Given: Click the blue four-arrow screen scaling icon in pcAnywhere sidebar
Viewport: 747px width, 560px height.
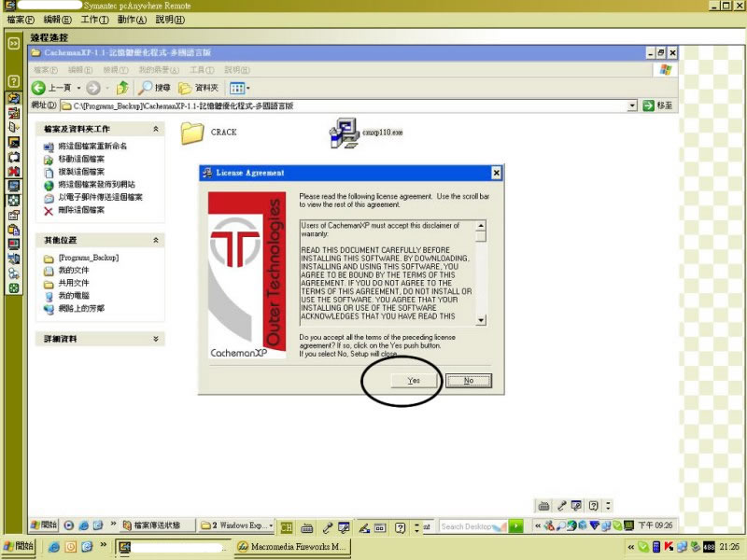Looking at the screenshot, I should point(14,201).
